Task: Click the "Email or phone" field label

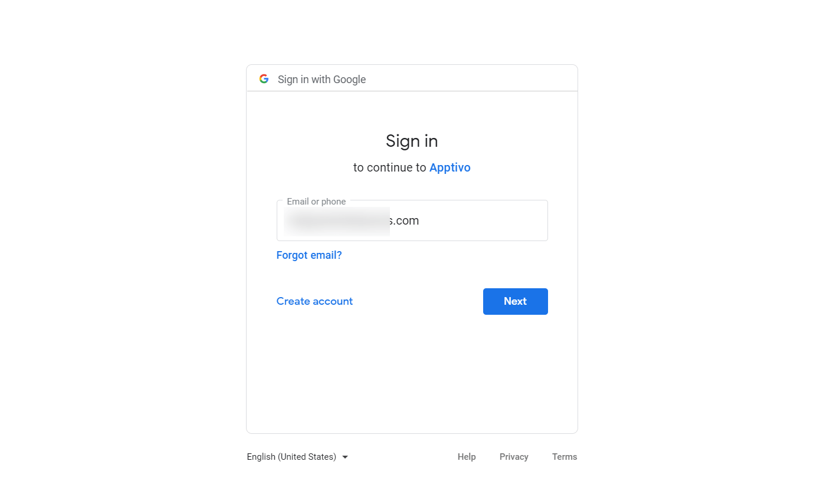Action: pyautogui.click(x=316, y=202)
